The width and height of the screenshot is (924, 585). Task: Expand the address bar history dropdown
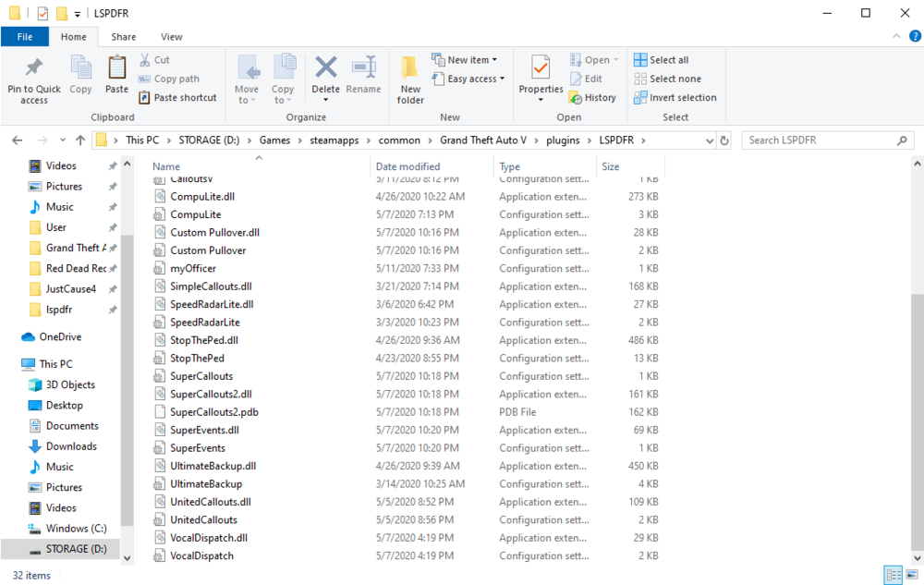tap(710, 140)
